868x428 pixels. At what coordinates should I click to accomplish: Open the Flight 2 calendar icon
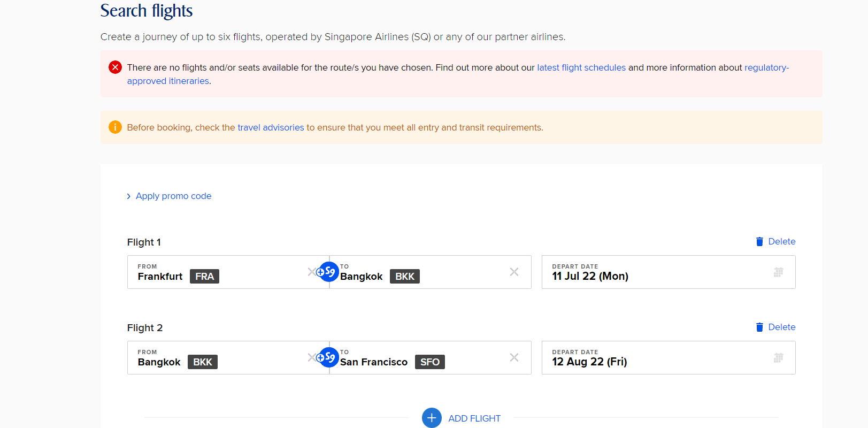[x=779, y=358]
